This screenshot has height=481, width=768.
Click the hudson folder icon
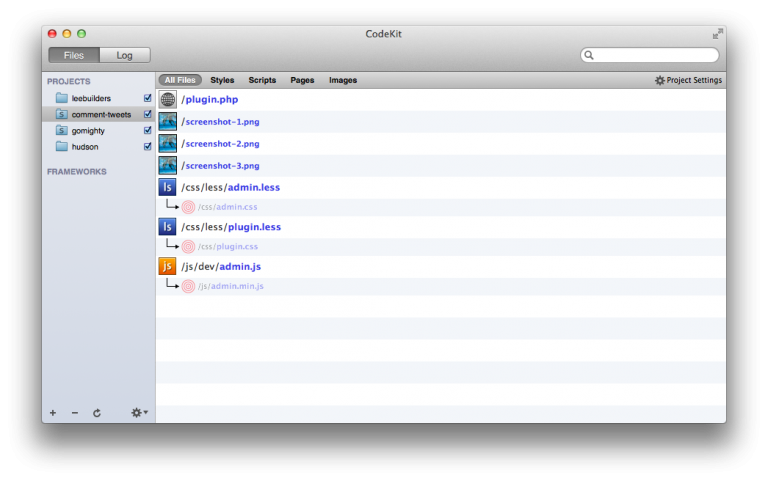62,146
